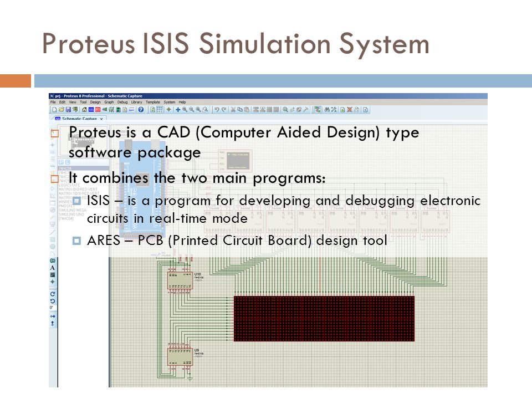
Task: Click the Zoom Out magnifier icon
Action: tap(191, 110)
